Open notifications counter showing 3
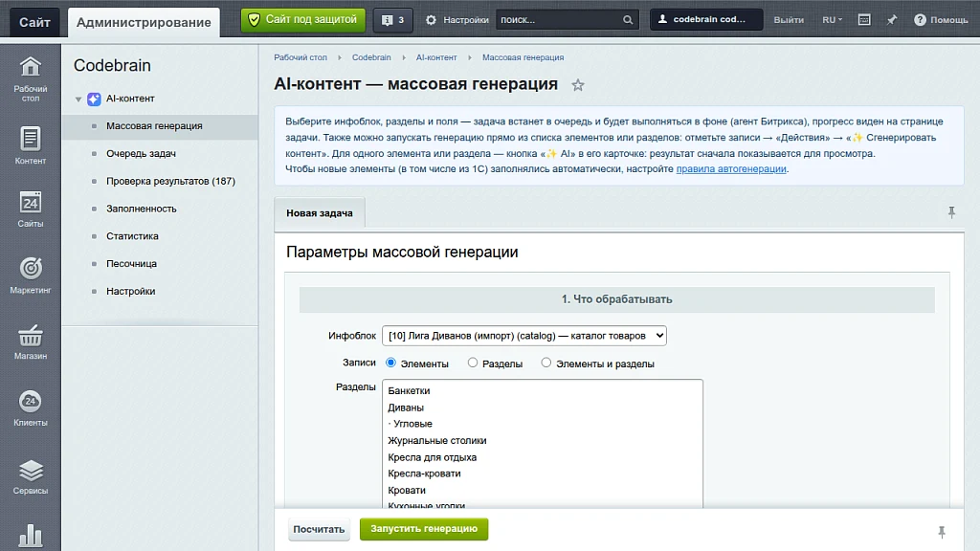The height and width of the screenshot is (551, 980). 393,20
